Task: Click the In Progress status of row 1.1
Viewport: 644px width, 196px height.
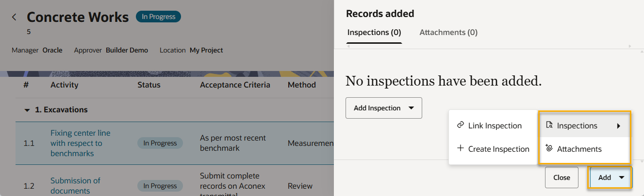Action: pos(160,143)
